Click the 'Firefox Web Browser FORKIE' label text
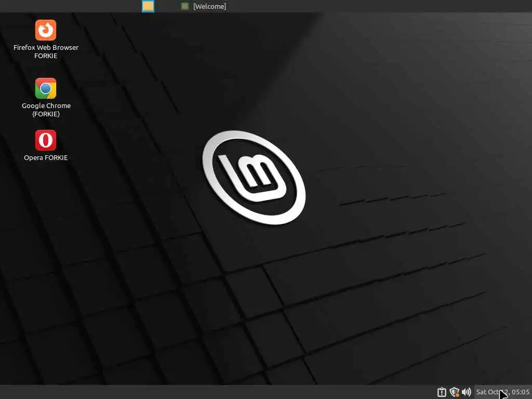Image resolution: width=532 pixels, height=399 pixels. (46, 51)
